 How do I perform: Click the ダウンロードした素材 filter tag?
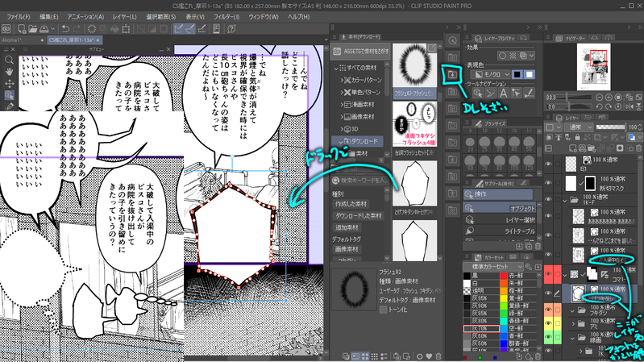pos(358,216)
